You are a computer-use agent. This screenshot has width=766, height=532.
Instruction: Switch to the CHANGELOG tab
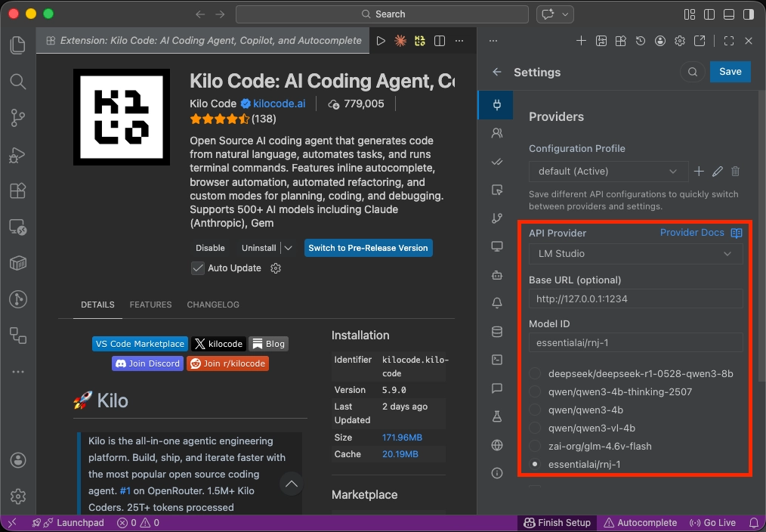[213, 305]
